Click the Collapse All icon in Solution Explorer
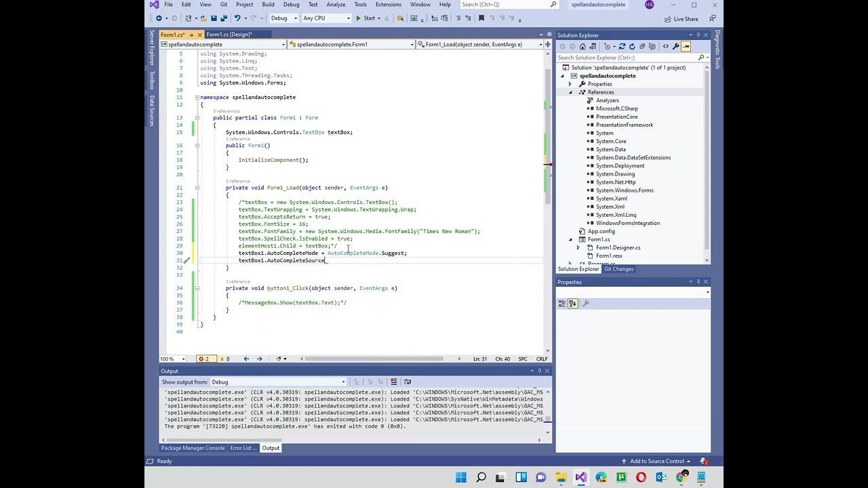 pos(642,46)
